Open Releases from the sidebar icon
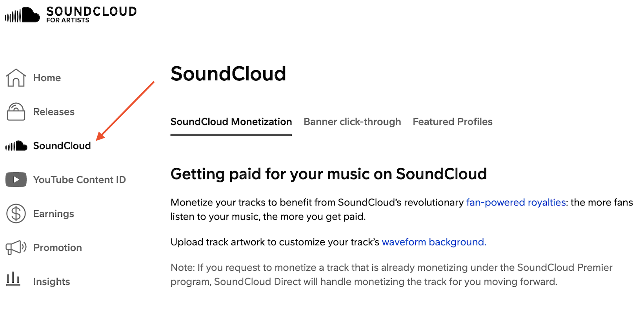The width and height of the screenshot is (644, 309). click(16, 111)
